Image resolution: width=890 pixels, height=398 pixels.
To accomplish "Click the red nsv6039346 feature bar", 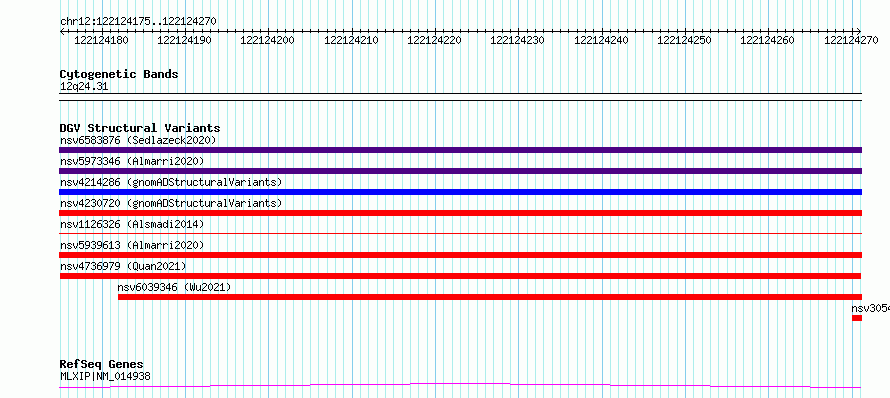I will [490, 297].
